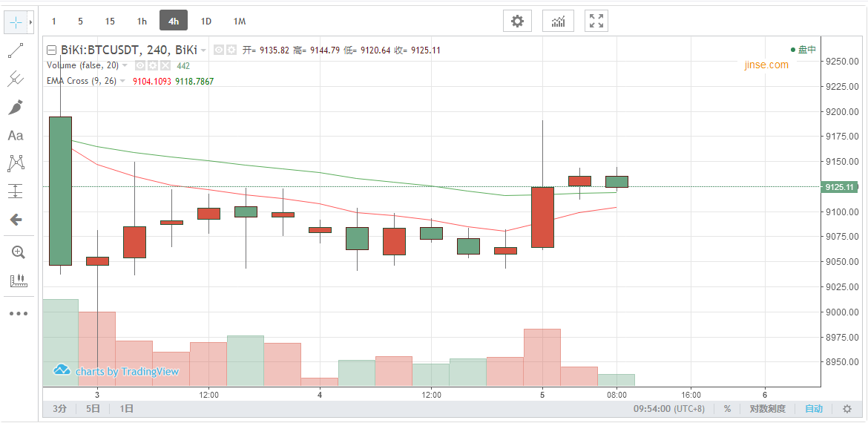Toggle auto scale 自动
868x423 pixels.
[x=813, y=409]
